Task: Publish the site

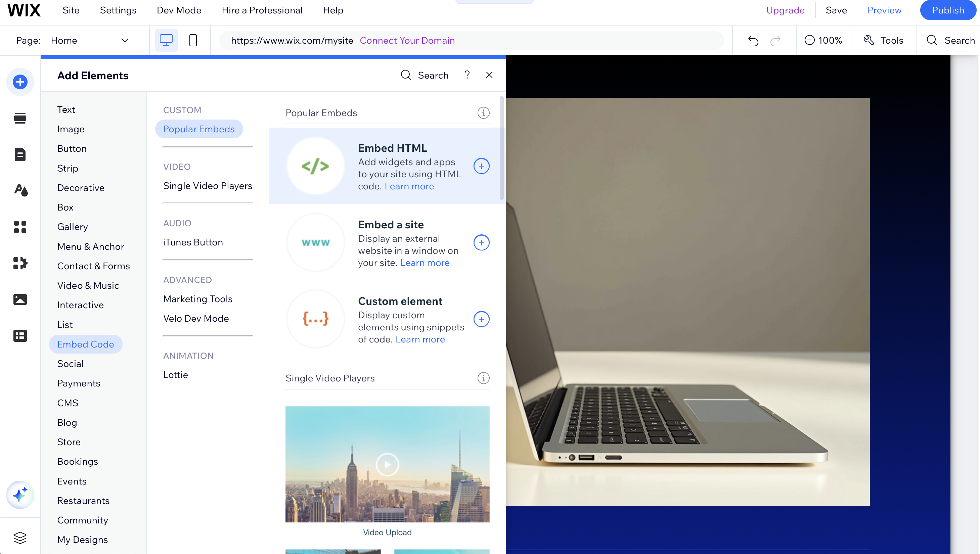Action: (x=948, y=10)
